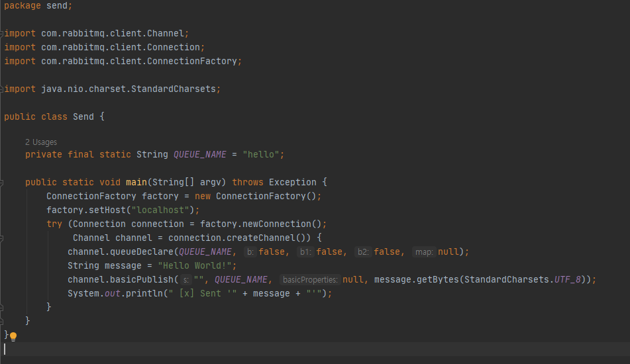
Task: Click the main method name
Action: (136, 182)
